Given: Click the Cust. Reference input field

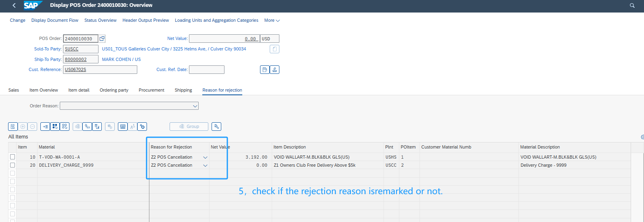Looking at the screenshot, I should [100, 70].
